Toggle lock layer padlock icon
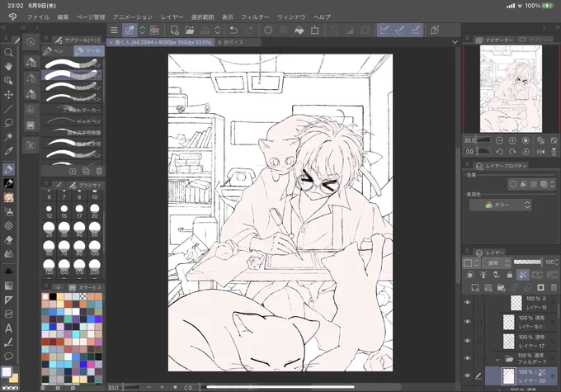The width and height of the screenshot is (561, 392). point(510,275)
